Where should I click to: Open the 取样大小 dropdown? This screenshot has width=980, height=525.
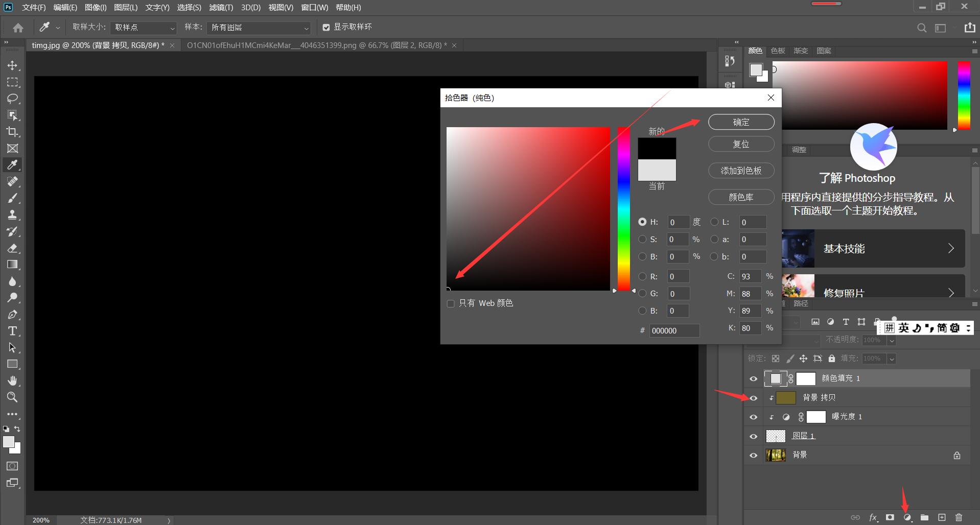pyautogui.click(x=144, y=28)
